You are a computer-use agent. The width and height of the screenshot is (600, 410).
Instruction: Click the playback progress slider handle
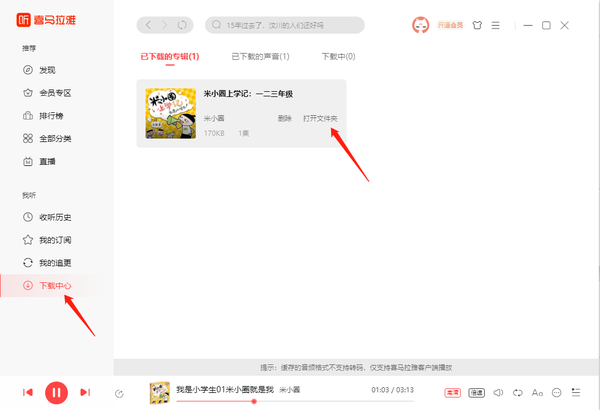coord(254,401)
